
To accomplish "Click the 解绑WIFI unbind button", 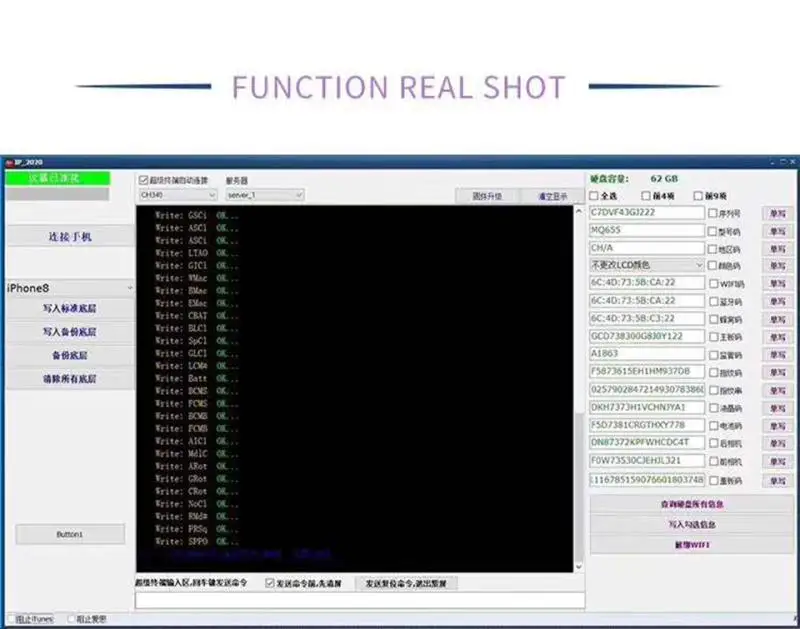I will 692,545.
